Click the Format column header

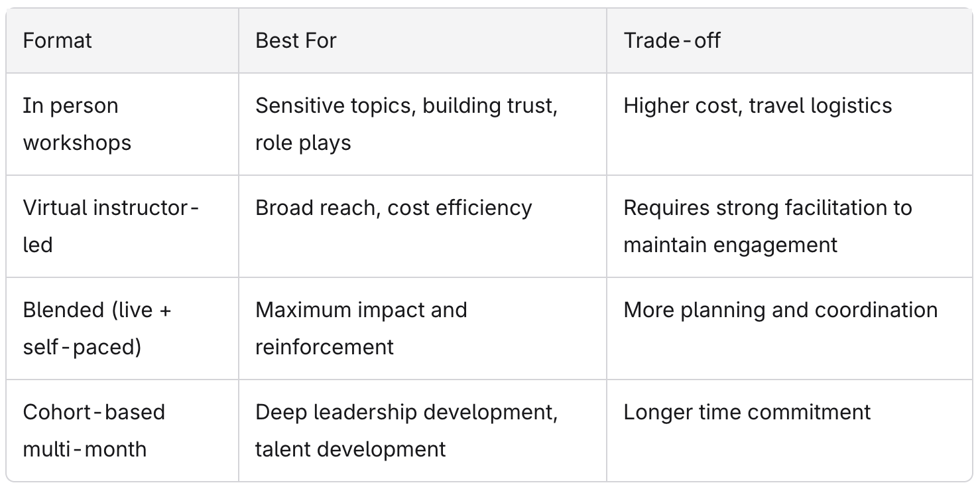[123, 40]
